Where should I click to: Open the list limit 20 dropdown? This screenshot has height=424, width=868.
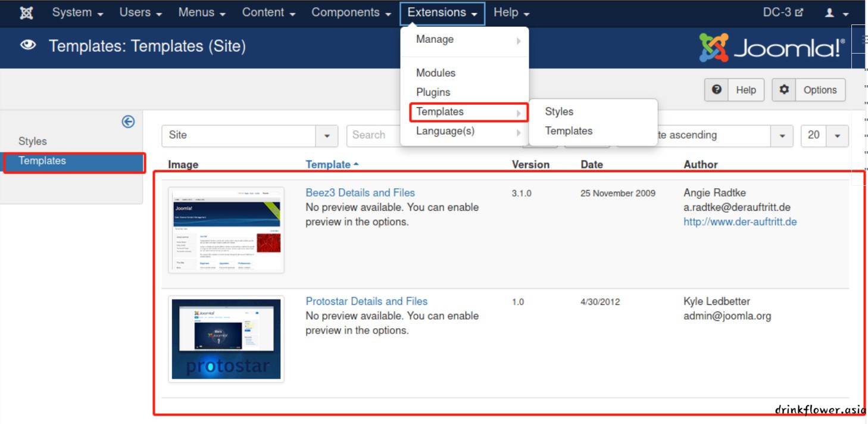[x=825, y=135]
